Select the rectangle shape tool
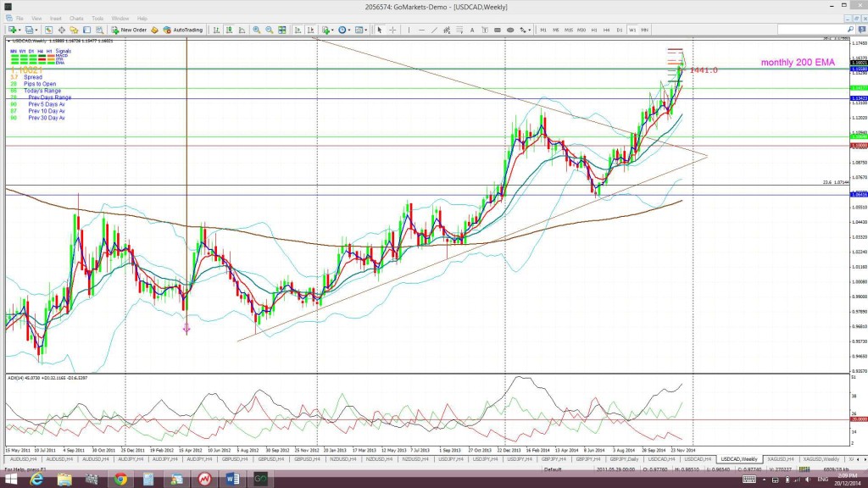 (498, 30)
